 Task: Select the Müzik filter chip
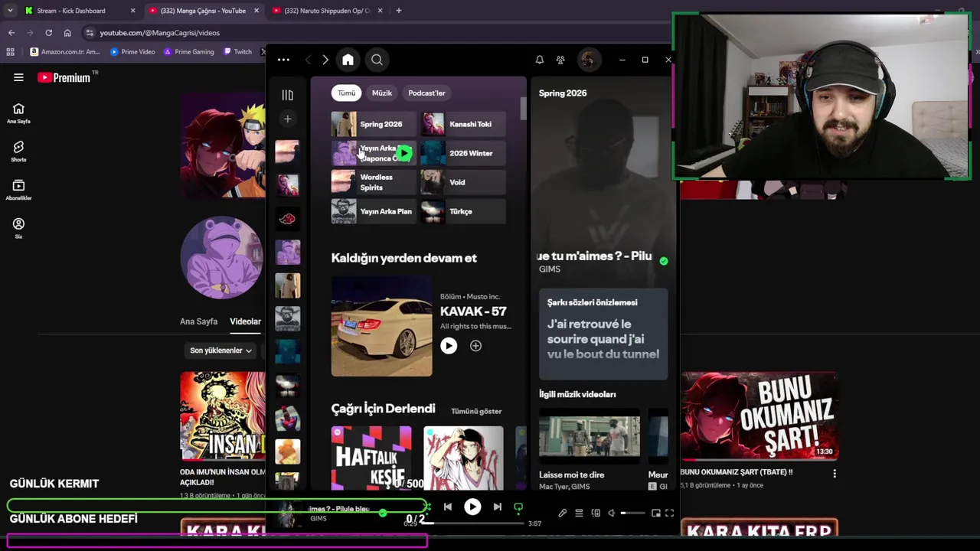[381, 93]
